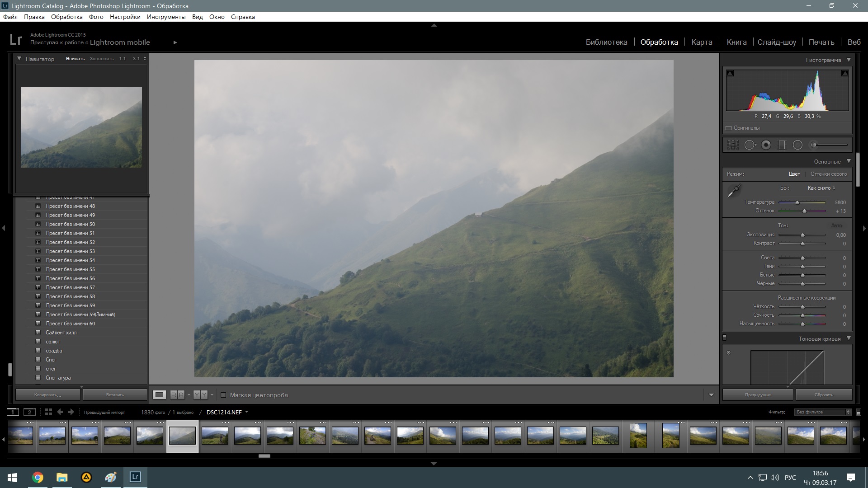Image resolution: width=868 pixels, height=488 pixels.
Task: Open the ББ white balance dropdown
Action: click(821, 188)
